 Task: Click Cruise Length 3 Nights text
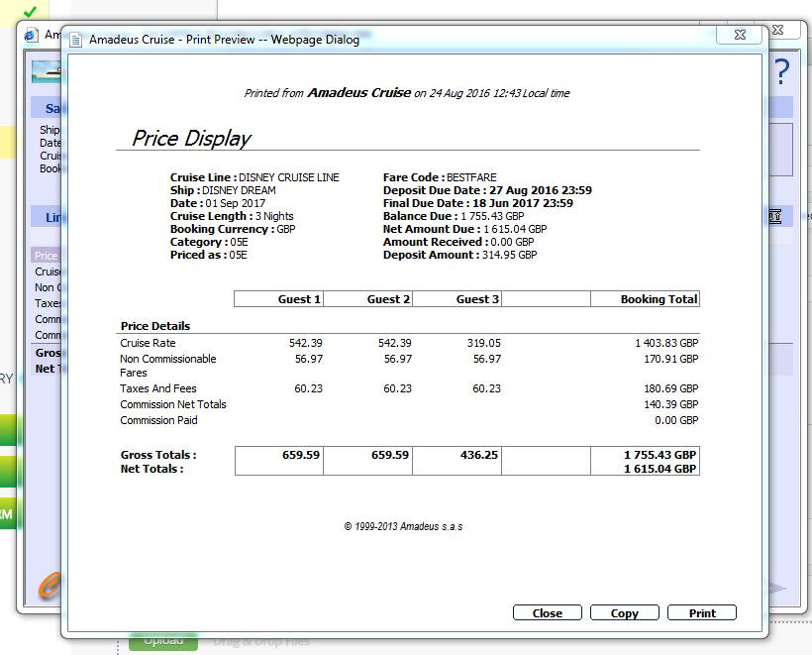coord(232,216)
